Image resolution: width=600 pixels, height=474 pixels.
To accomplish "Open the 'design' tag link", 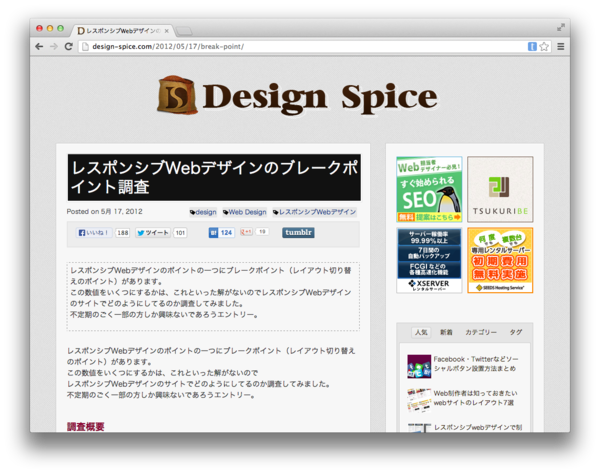I will click(x=203, y=212).
